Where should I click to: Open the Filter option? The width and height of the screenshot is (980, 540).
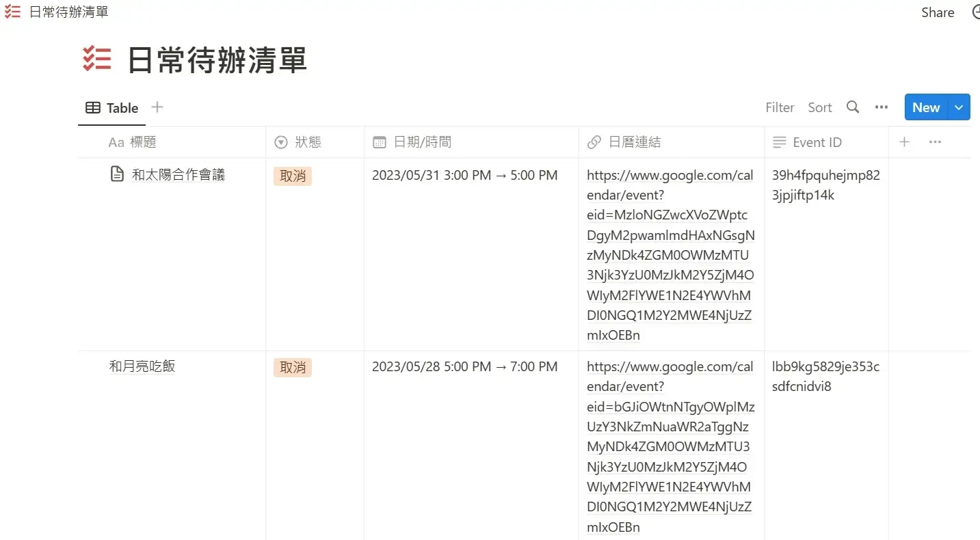(x=780, y=107)
